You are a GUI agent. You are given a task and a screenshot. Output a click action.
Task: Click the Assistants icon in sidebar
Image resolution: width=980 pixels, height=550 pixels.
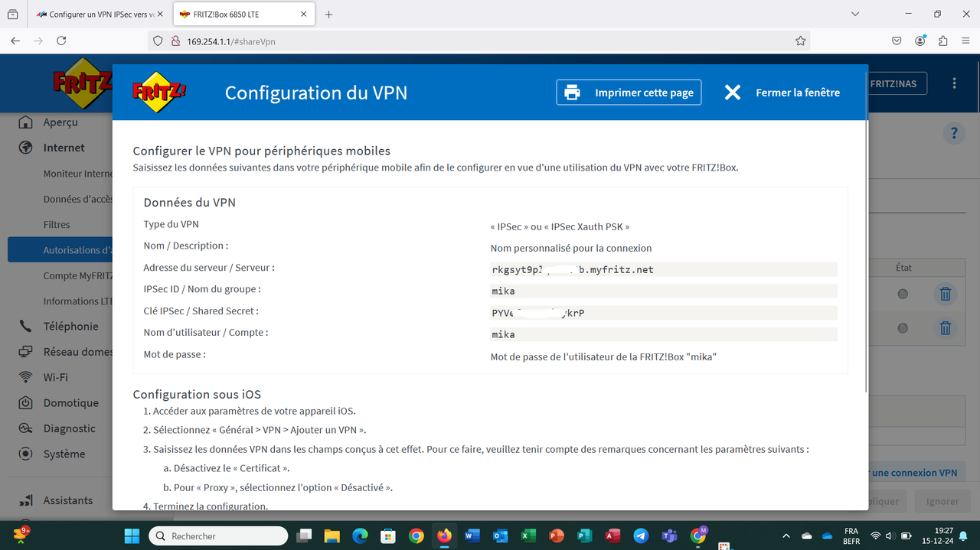26,500
